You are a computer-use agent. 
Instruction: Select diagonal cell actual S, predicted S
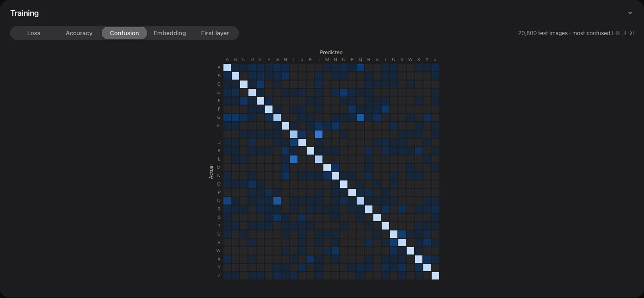(x=377, y=217)
